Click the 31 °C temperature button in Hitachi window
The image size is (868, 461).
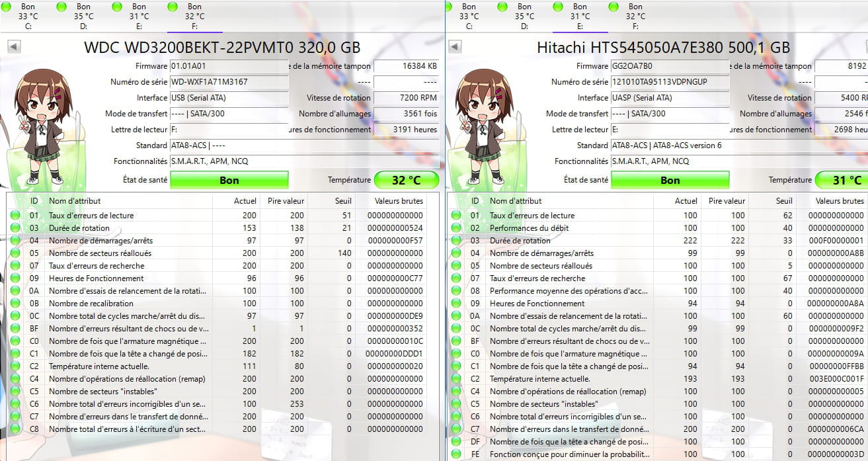[x=842, y=180]
